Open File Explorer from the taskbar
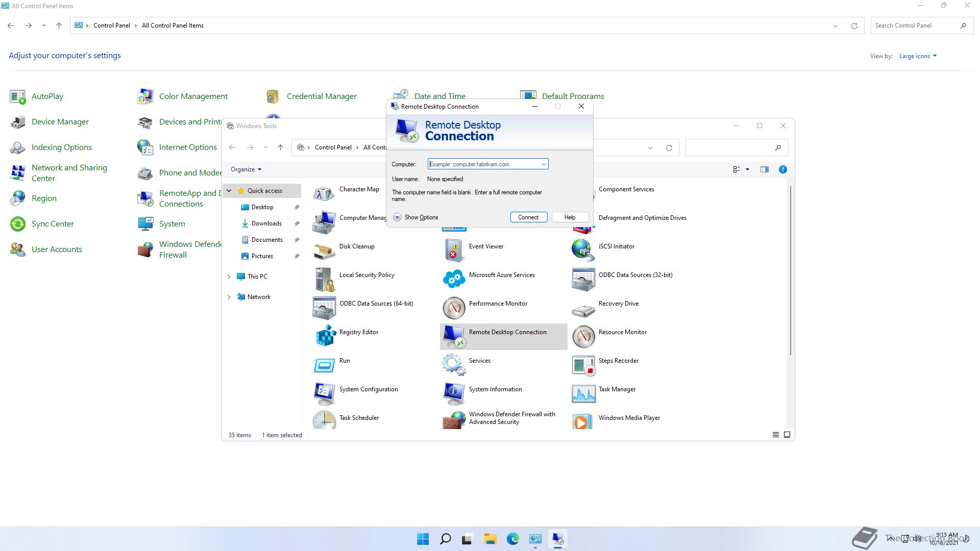 pos(490,539)
